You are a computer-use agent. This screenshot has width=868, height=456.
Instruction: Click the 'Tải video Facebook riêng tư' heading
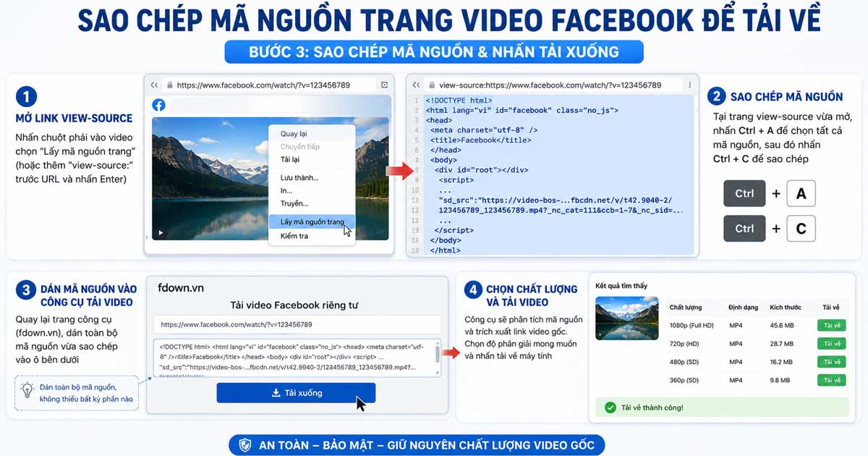(x=294, y=305)
